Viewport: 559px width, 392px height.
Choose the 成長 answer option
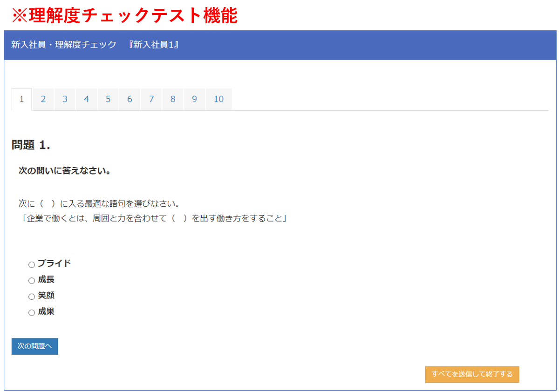pos(32,280)
